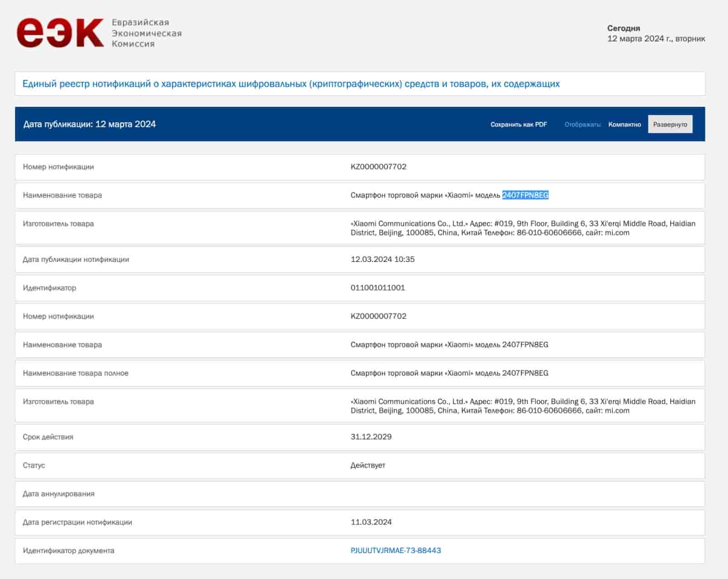Select the Дата аннулирования row
This screenshot has width=728, height=579.
(59, 493)
